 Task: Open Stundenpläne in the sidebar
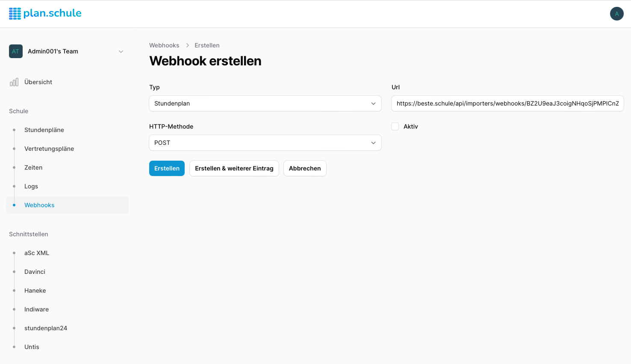[x=67, y=130]
